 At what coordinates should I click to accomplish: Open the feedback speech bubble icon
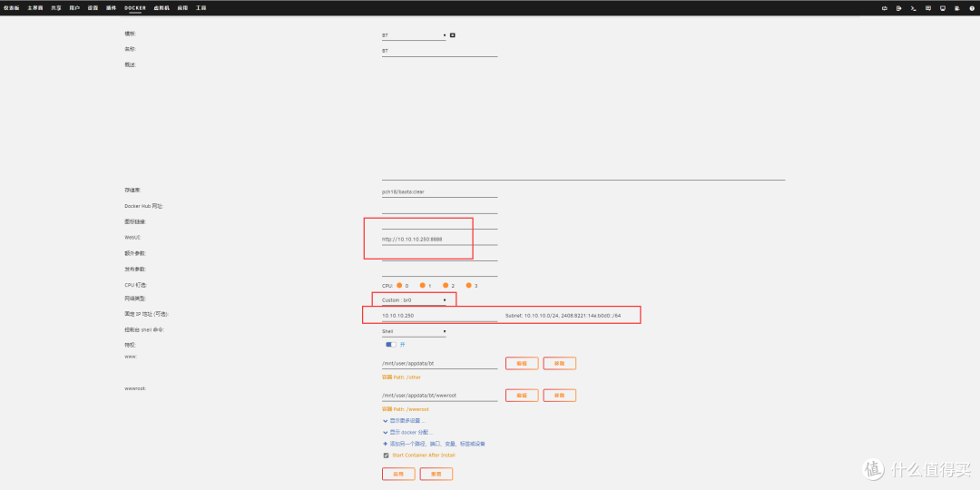[928, 7]
